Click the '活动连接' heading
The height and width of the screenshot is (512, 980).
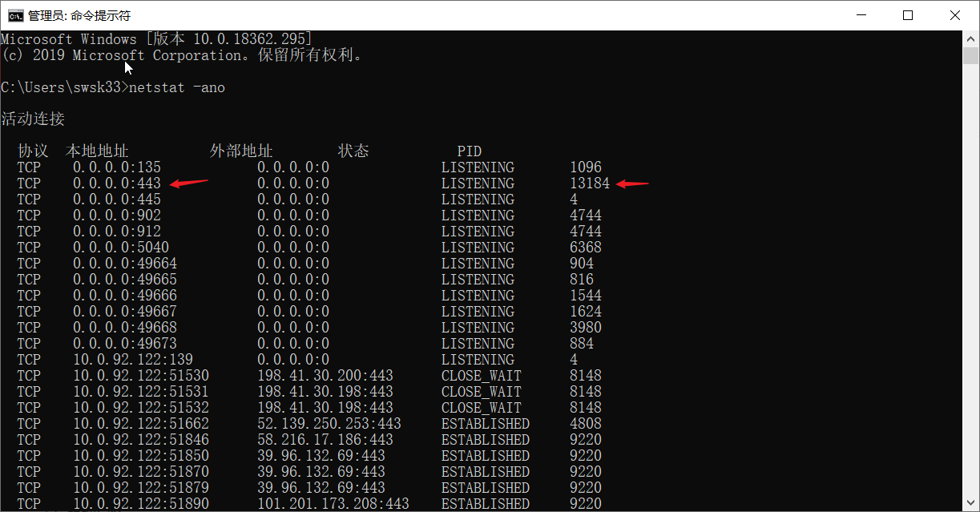pos(33,119)
